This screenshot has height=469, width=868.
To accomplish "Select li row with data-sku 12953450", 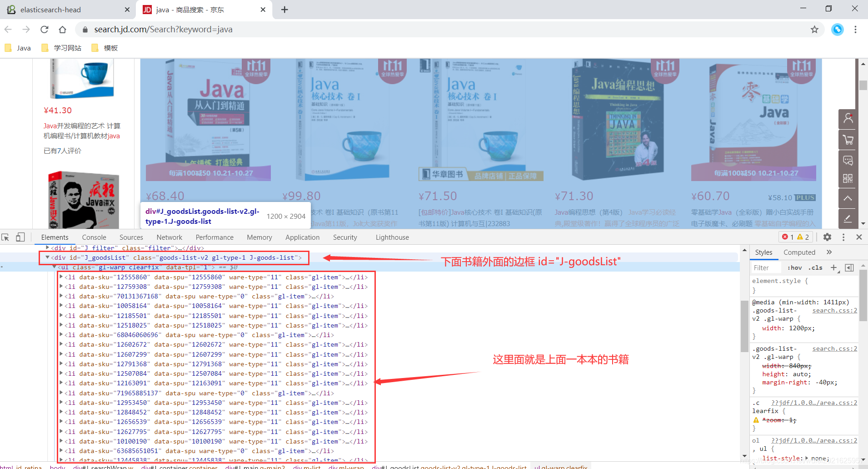I will tap(215, 403).
